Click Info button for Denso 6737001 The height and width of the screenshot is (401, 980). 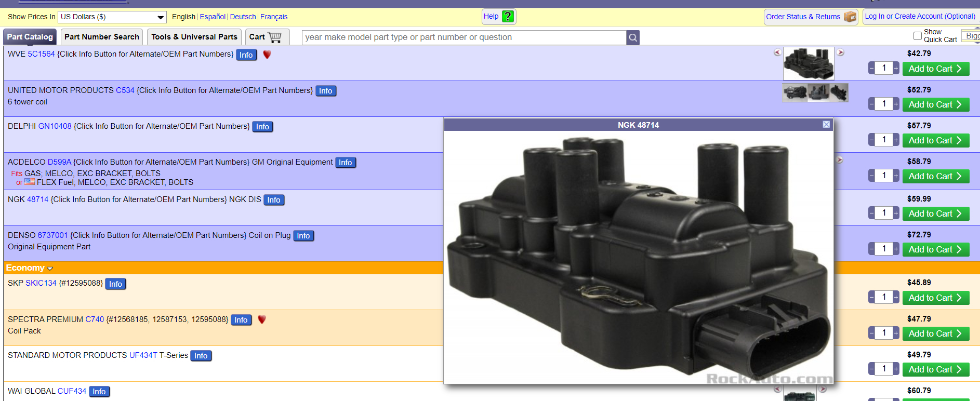point(303,236)
